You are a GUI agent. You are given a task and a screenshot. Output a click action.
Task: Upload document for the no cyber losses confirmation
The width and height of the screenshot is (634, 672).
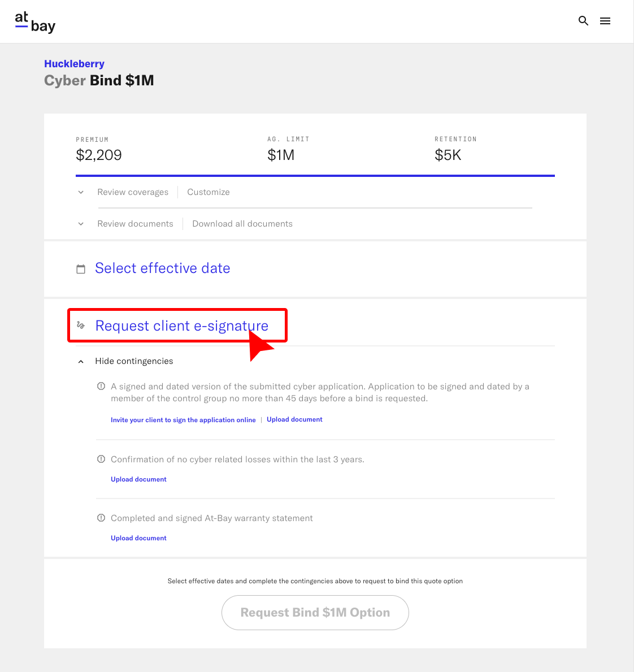click(x=138, y=479)
